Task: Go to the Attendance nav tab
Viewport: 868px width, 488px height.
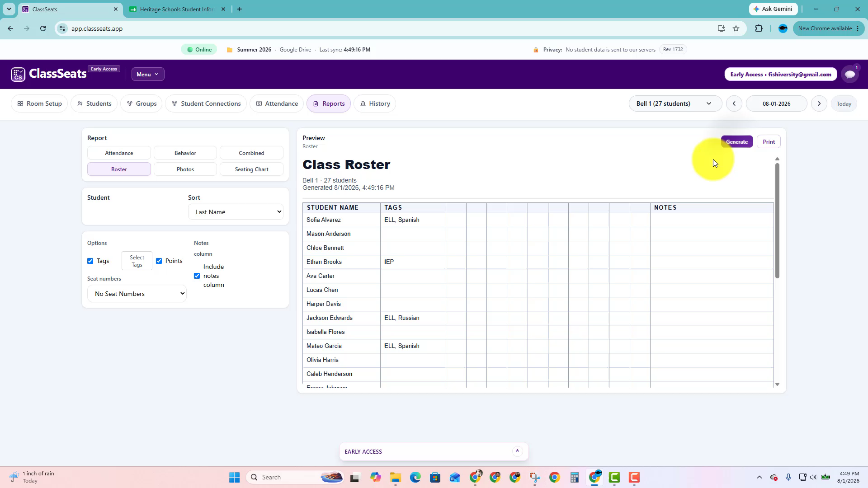Action: point(277,103)
